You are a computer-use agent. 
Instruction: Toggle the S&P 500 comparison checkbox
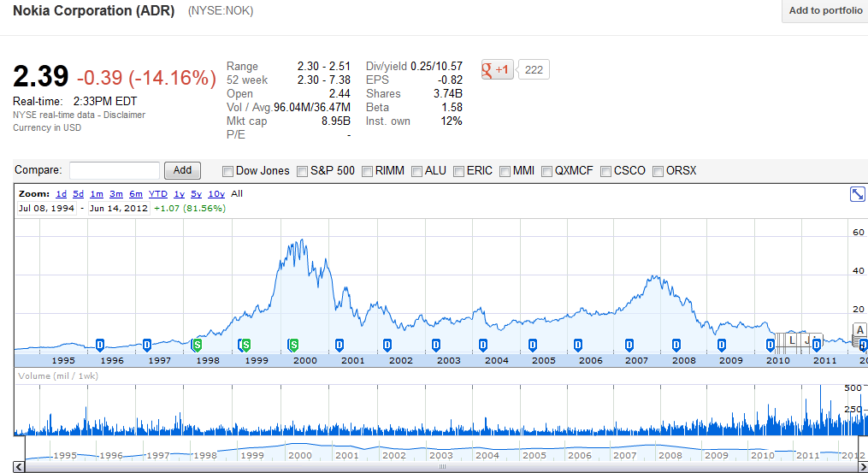pyautogui.click(x=302, y=172)
